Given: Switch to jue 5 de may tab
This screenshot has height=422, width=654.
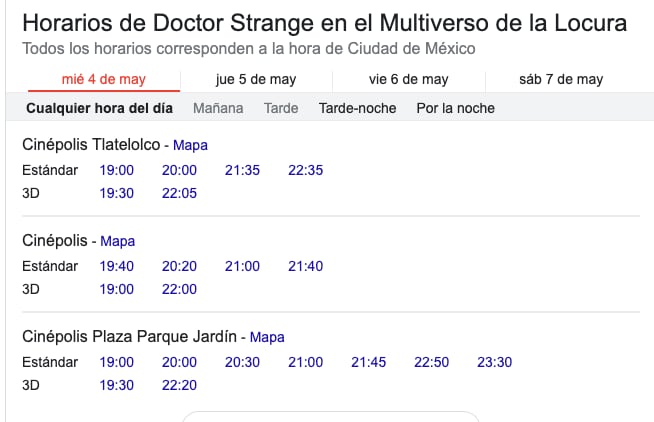Looking at the screenshot, I should point(256,80).
